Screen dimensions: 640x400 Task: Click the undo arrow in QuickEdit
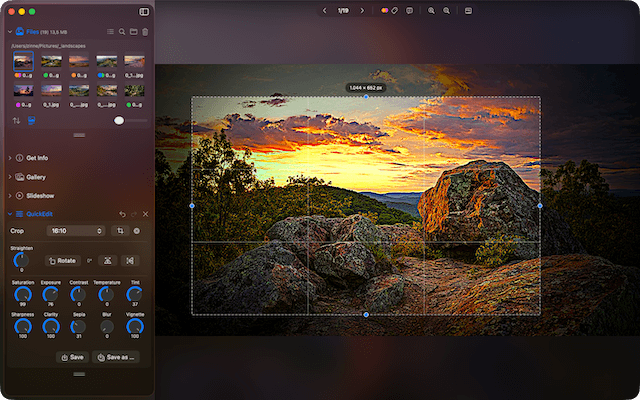point(122,214)
